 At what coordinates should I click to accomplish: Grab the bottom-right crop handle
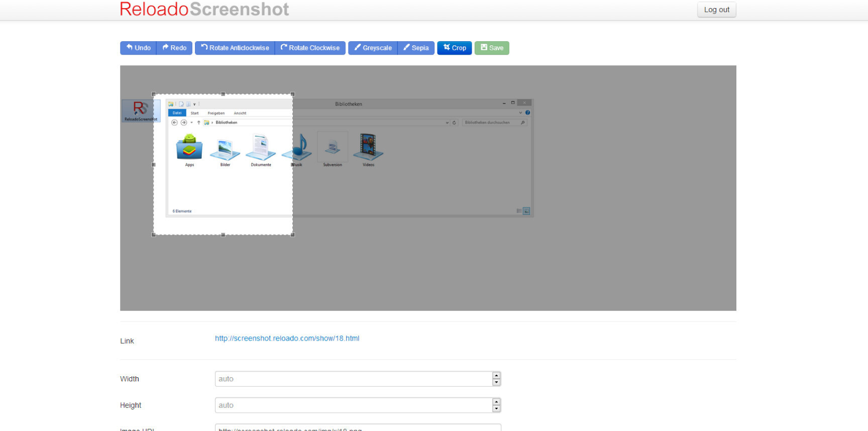coord(292,235)
